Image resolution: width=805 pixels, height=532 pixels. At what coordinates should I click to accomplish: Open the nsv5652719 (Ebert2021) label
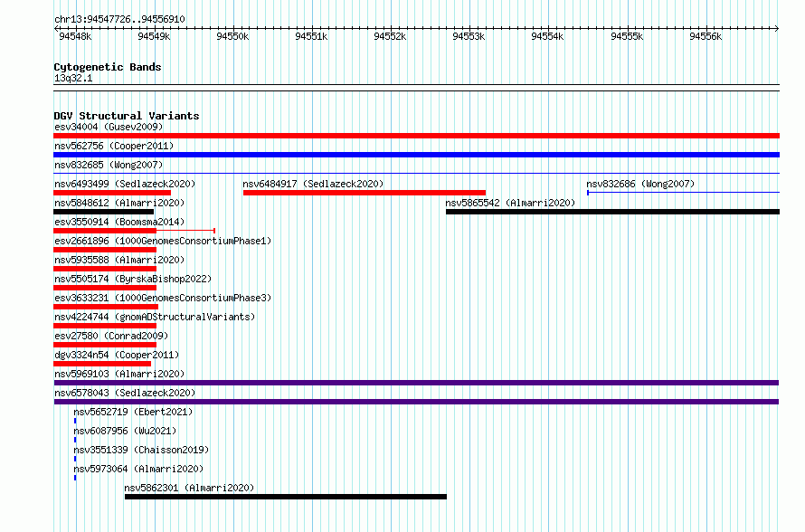tap(133, 412)
